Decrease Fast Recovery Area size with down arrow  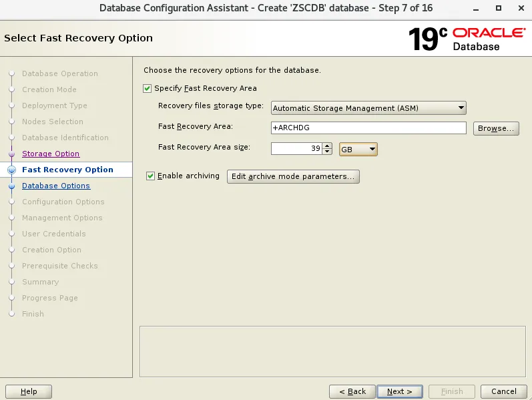tap(327, 152)
